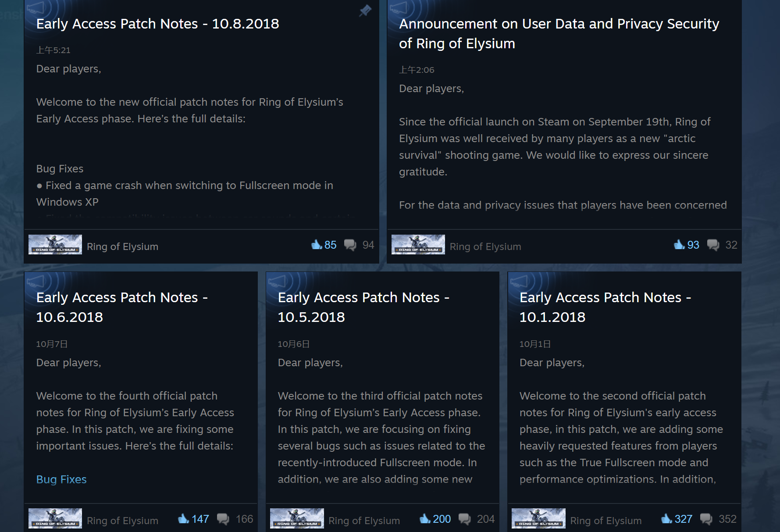The width and height of the screenshot is (780, 532).
Task: Click the pin icon on the 10.8.2018 patch notes card
Action: click(x=365, y=11)
